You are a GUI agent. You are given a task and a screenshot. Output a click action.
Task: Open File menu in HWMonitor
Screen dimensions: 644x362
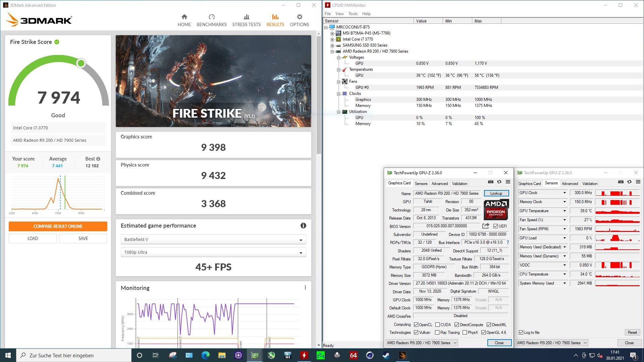tap(328, 14)
